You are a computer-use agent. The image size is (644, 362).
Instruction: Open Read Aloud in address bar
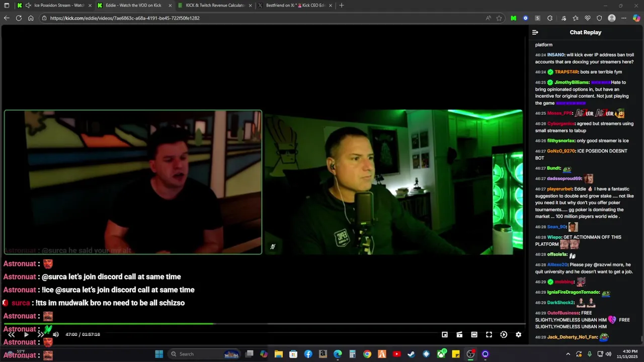coord(488,18)
